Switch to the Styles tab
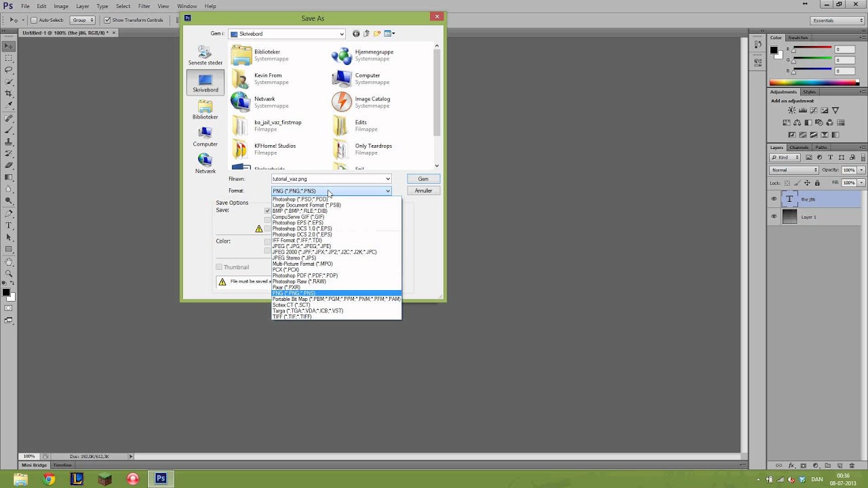Screen dimensions: 868x488 coord(809,91)
